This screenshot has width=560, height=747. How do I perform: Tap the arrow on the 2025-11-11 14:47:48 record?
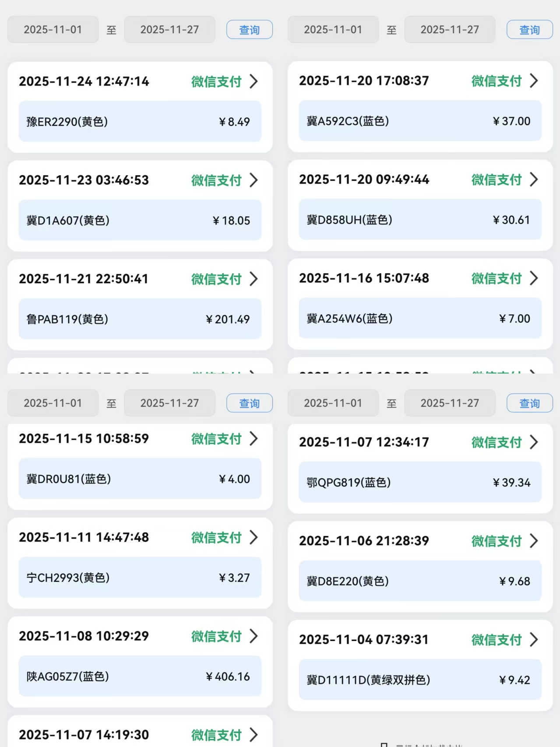coord(254,537)
